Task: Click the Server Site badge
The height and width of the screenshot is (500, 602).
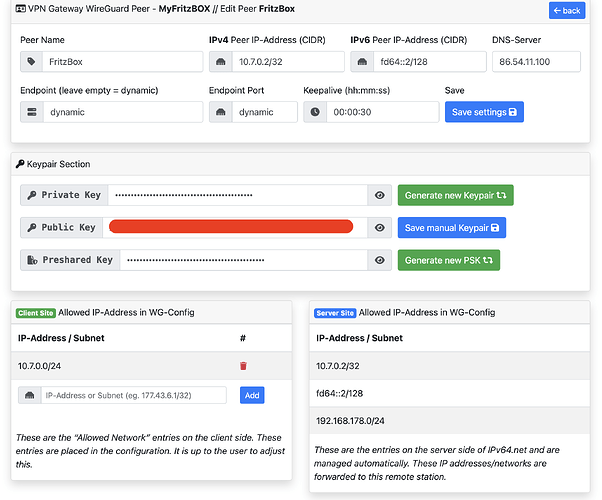Action: 335,313
